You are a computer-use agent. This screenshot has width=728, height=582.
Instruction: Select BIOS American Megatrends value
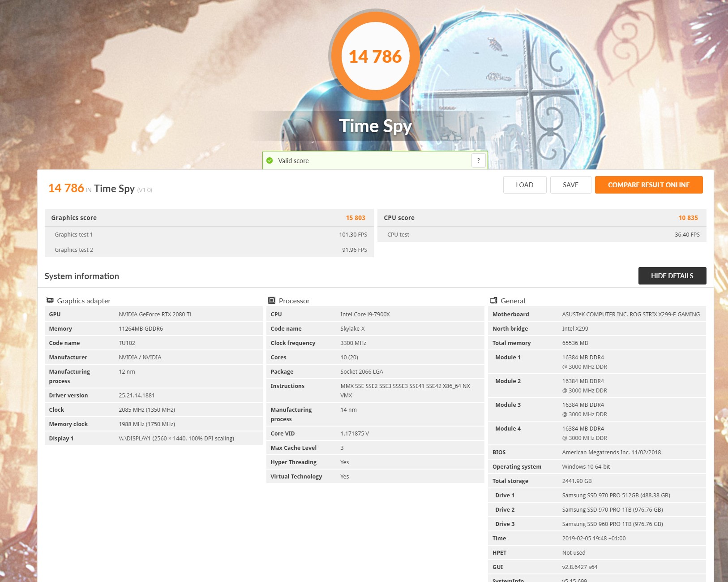click(612, 453)
